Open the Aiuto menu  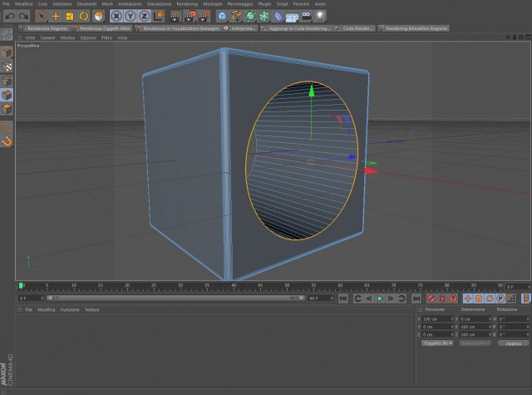(320, 4)
